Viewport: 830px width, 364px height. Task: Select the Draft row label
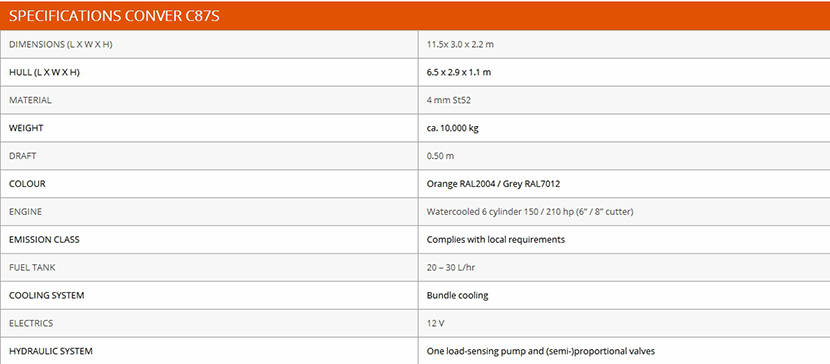click(23, 156)
